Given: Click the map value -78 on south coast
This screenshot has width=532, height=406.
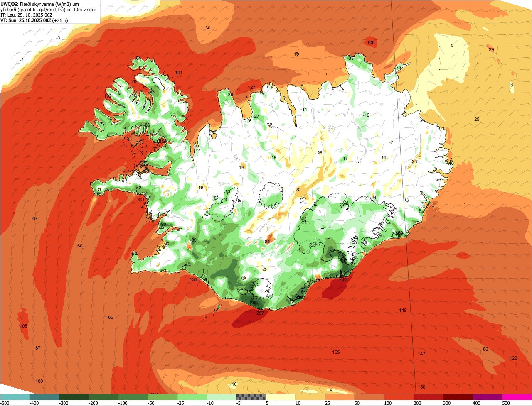Looking at the screenshot, I should (296, 296).
